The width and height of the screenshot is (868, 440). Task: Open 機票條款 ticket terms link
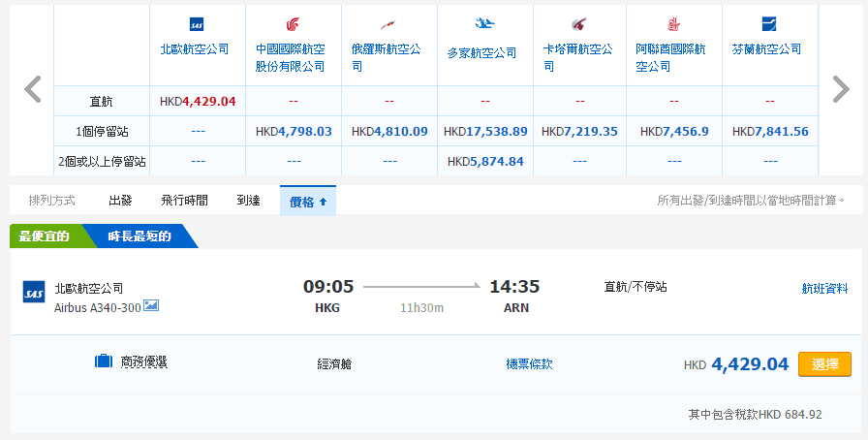tap(529, 364)
